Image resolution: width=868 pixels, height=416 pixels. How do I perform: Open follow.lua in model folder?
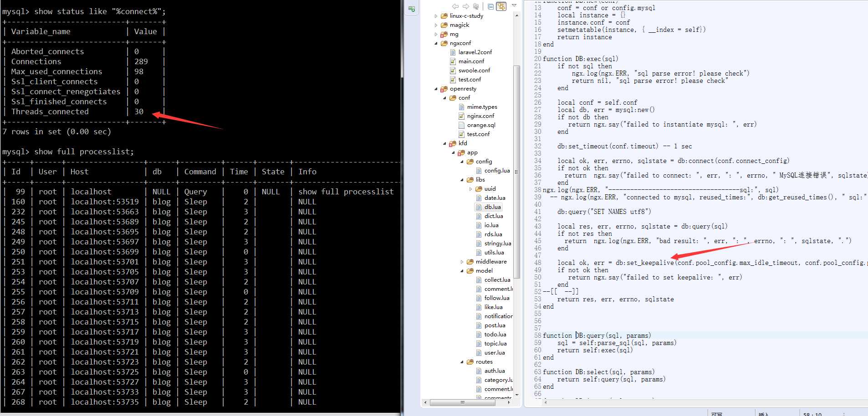pos(497,298)
